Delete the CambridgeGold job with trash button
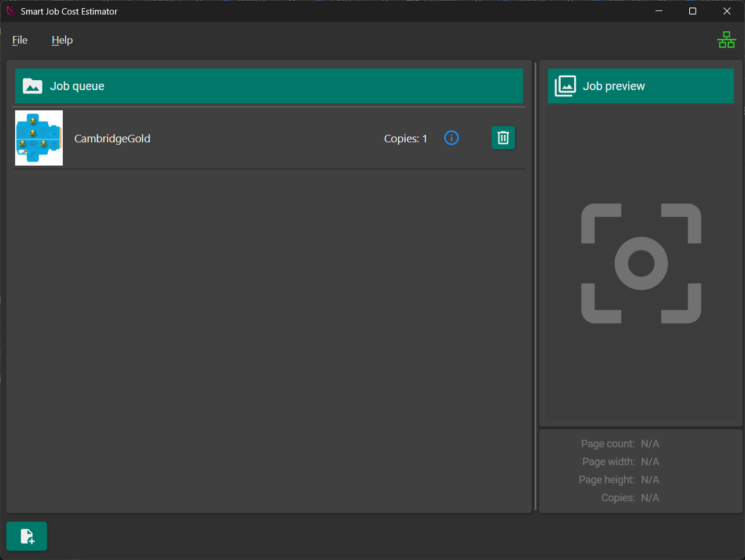745x560 pixels. pyautogui.click(x=503, y=138)
